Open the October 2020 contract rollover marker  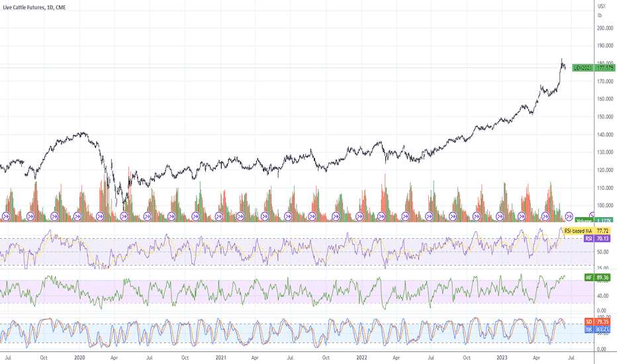[195, 216]
